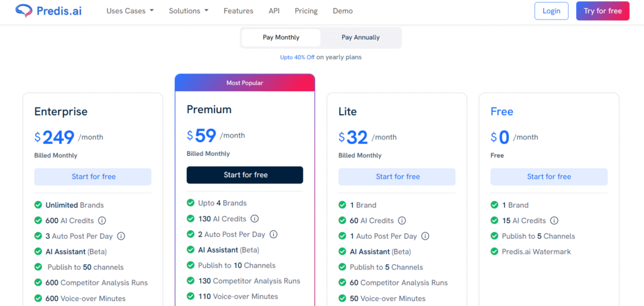The image size is (644, 306).
Task: Click green checkmark beside Predis.ai Watermark
Action: pyautogui.click(x=494, y=251)
